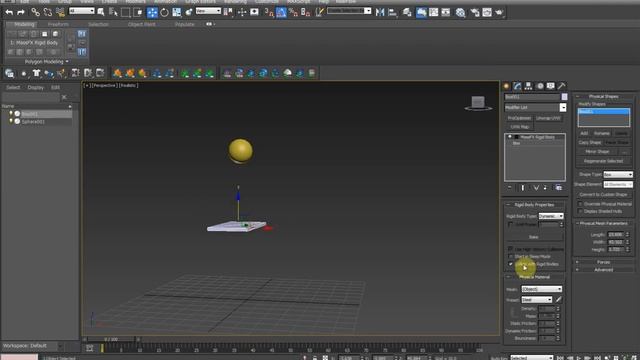Toggle Use High Velocity Collisions checkbox
This screenshot has height=360, width=640.
[x=510, y=249]
